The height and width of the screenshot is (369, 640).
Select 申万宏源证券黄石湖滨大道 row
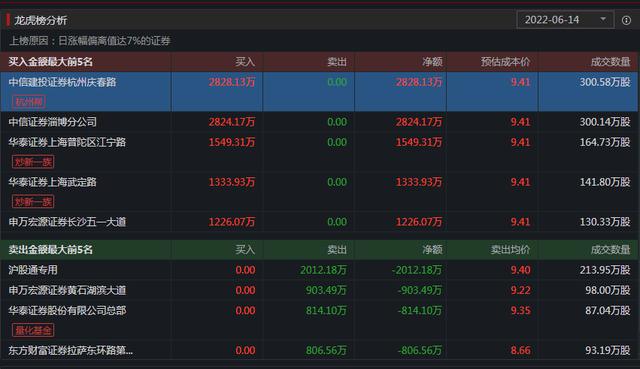point(319,290)
